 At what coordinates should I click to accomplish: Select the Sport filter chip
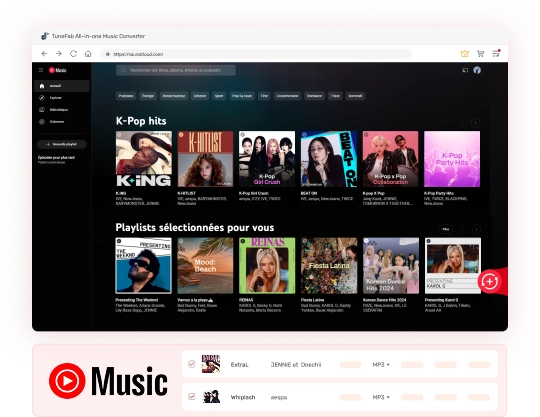click(219, 96)
